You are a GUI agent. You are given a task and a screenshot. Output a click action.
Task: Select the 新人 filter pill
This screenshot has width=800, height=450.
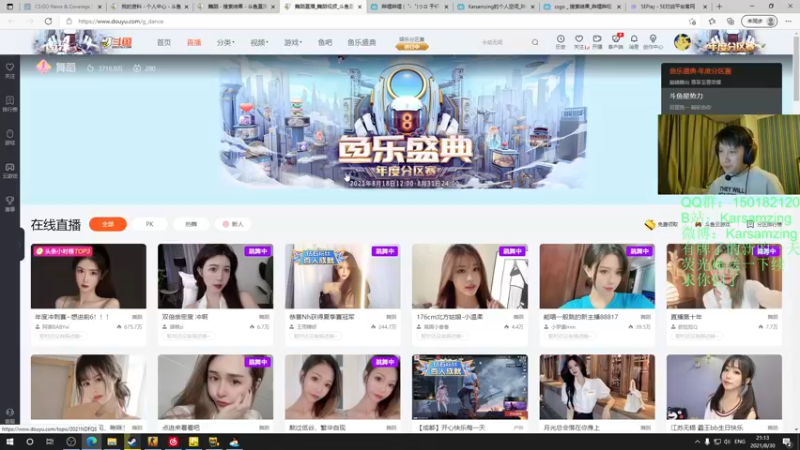tap(233, 224)
